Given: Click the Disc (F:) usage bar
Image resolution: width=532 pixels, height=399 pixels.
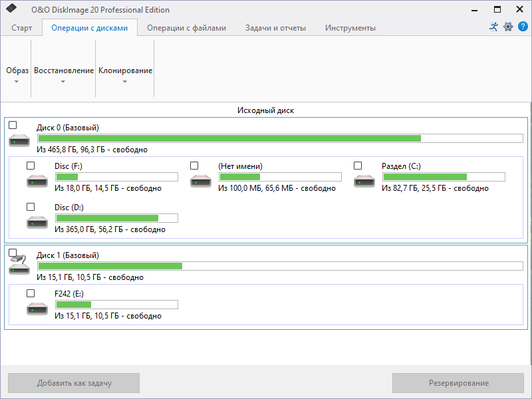Looking at the screenshot, I should (117, 177).
